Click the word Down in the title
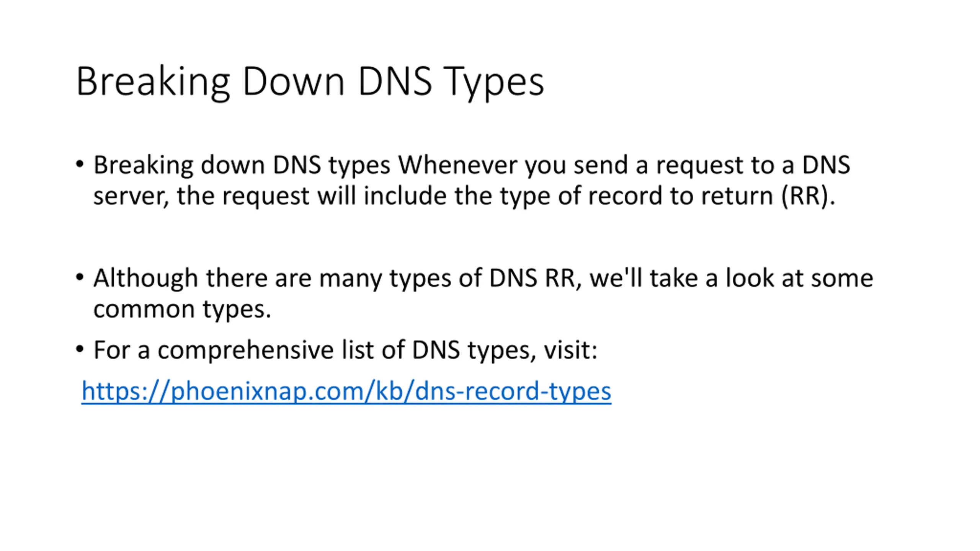The height and width of the screenshot is (551, 980). (294, 82)
